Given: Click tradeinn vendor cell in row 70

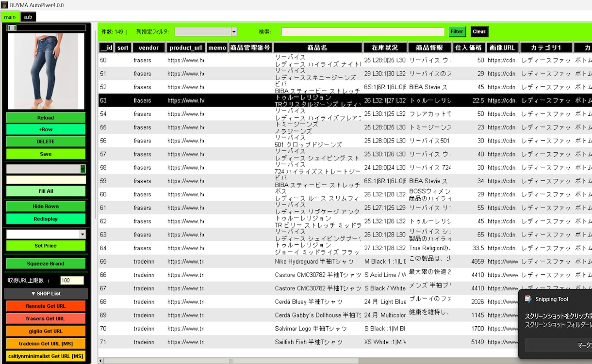Looking at the screenshot, I should (144, 328).
